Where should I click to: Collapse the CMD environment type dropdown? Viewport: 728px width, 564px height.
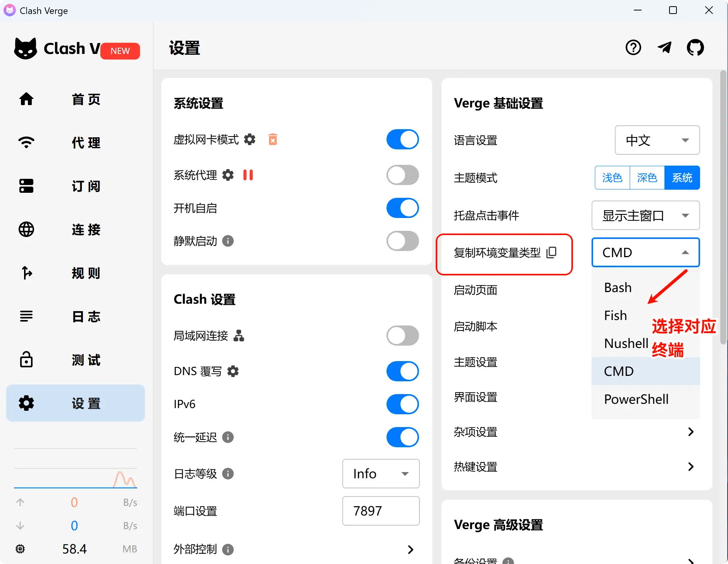pos(646,253)
